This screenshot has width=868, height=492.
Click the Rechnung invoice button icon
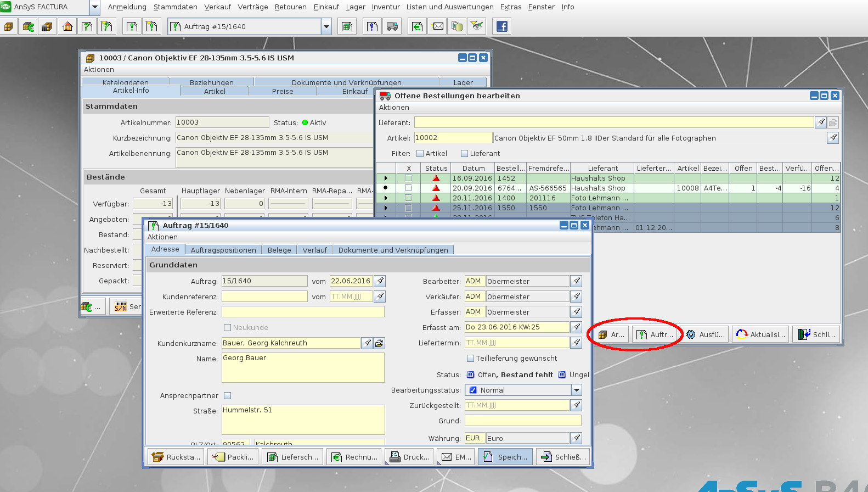point(337,457)
